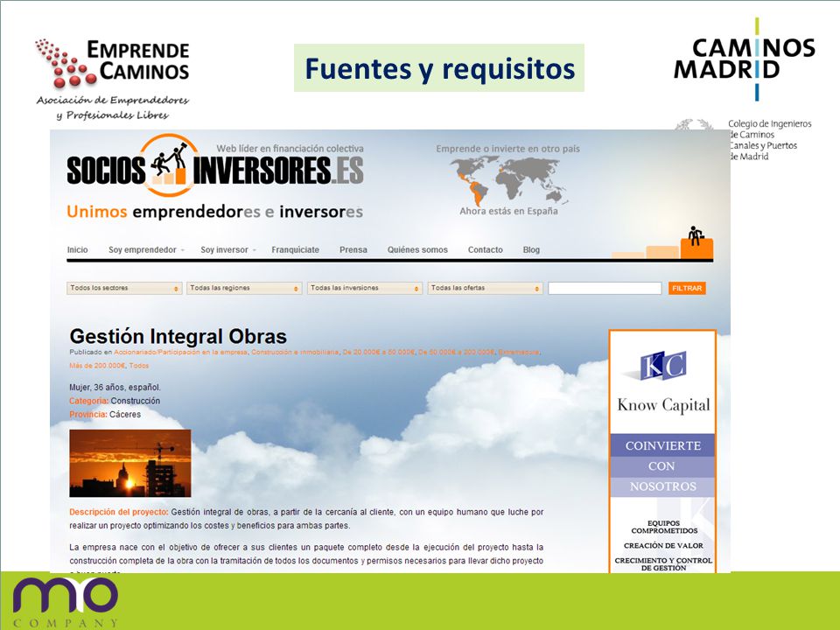Click the Equipos comprometidos text in banner

coord(664,527)
